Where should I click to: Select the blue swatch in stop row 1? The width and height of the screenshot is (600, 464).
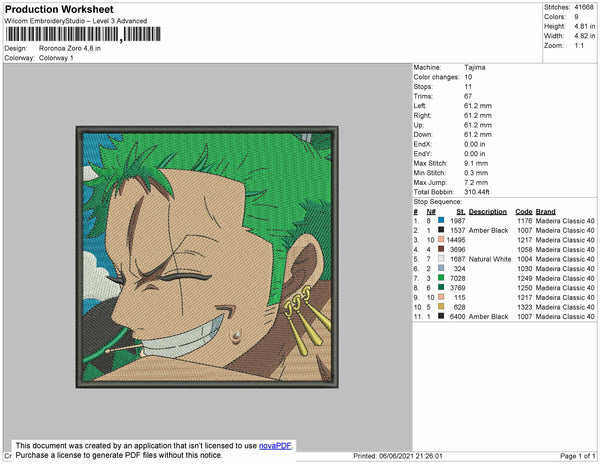pyautogui.click(x=441, y=220)
